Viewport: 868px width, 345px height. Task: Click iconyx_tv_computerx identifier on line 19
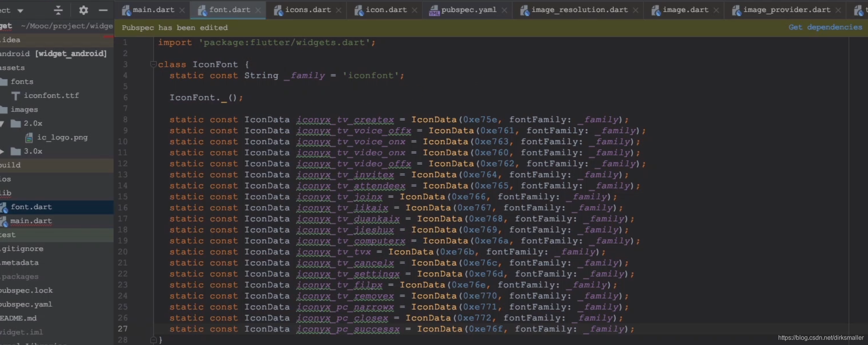point(351,241)
